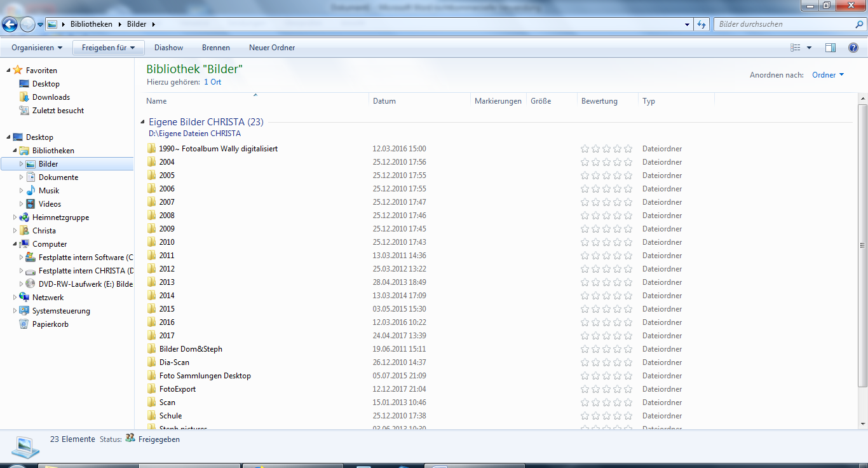Click the Neuer Ordner button
Viewport: 868px width, 468px height.
click(272, 48)
